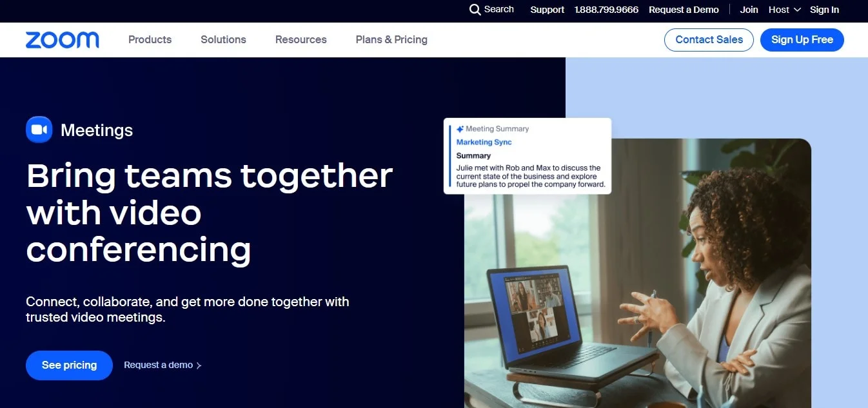This screenshot has height=408, width=868.
Task: Click the Join link
Action: [749, 10]
